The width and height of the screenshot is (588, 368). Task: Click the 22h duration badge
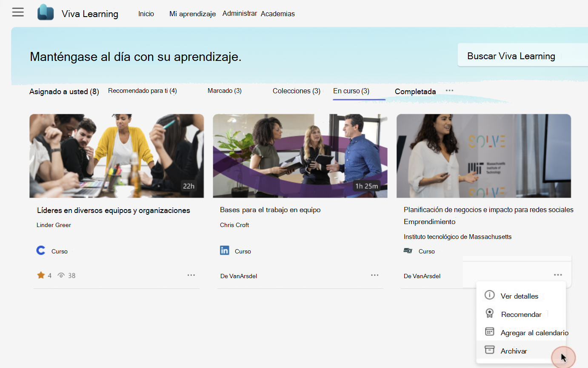coord(188,186)
